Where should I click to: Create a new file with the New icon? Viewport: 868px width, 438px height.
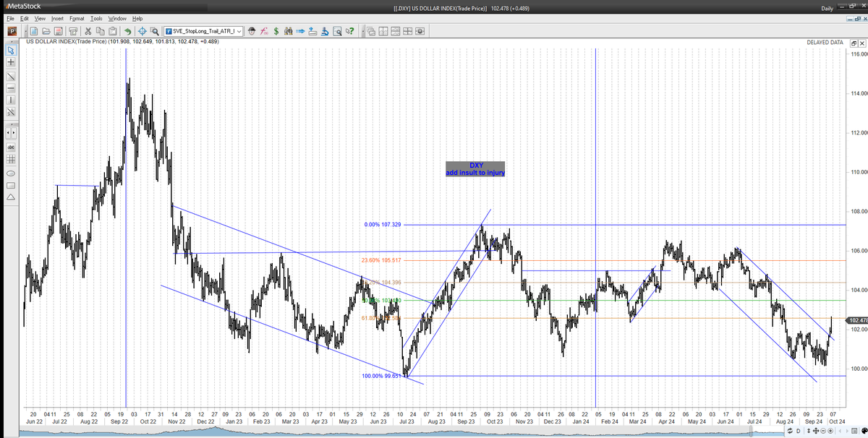(34, 31)
